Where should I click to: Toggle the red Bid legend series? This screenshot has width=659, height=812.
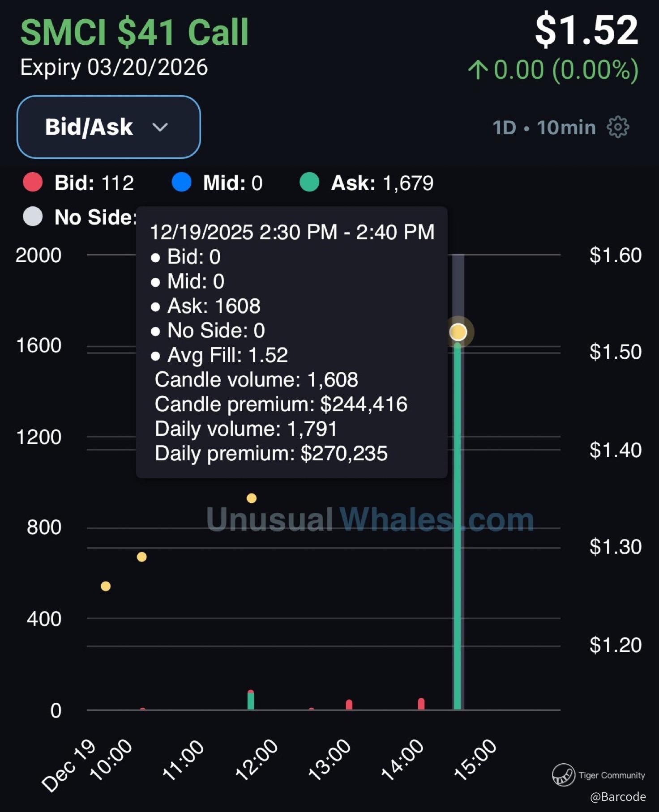[78, 183]
